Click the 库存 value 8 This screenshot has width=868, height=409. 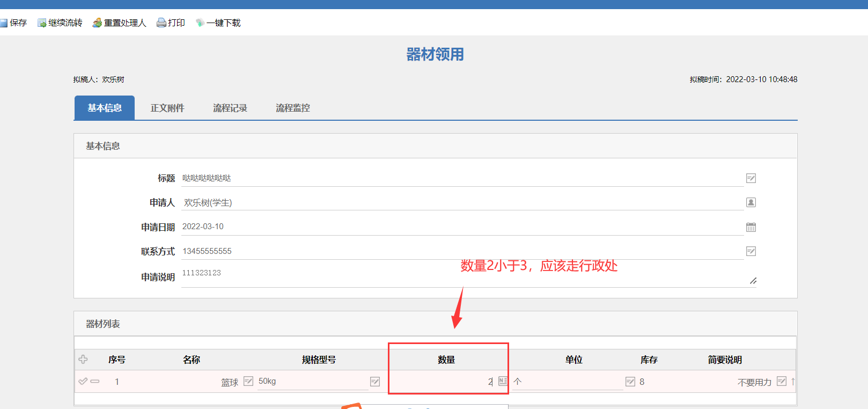pos(642,382)
